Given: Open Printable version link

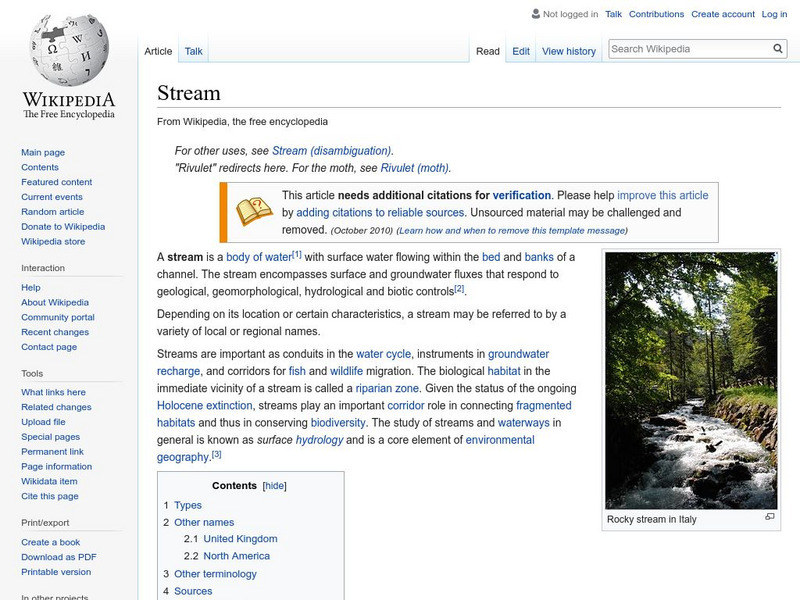Looking at the screenshot, I should (x=56, y=571).
